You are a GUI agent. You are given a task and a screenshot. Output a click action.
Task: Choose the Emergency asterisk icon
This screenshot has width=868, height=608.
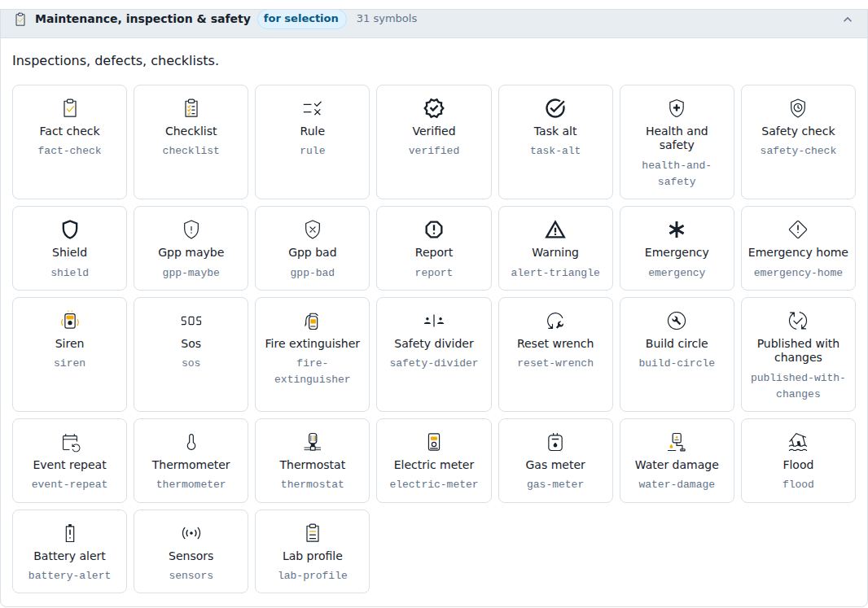[677, 229]
